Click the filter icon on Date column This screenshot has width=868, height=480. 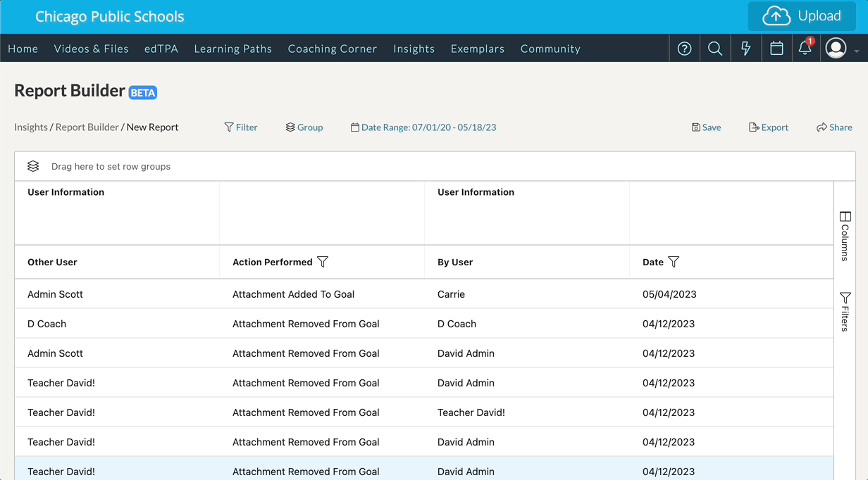674,262
